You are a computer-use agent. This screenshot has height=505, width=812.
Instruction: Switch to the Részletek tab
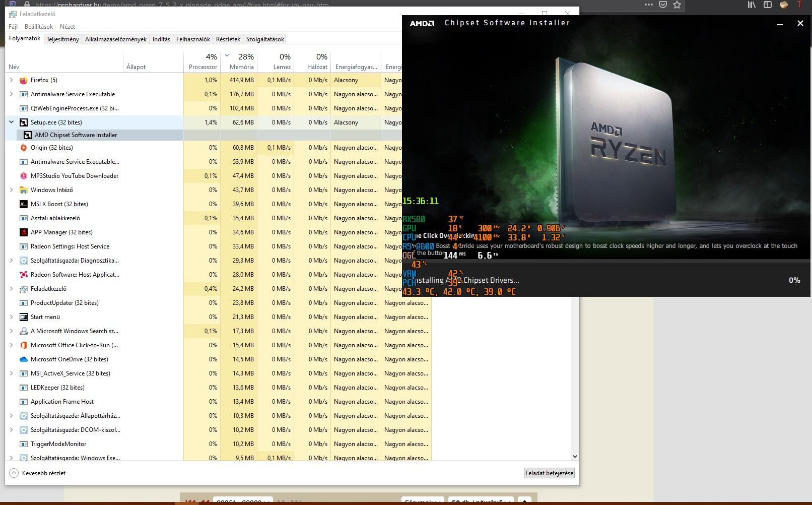tap(228, 39)
